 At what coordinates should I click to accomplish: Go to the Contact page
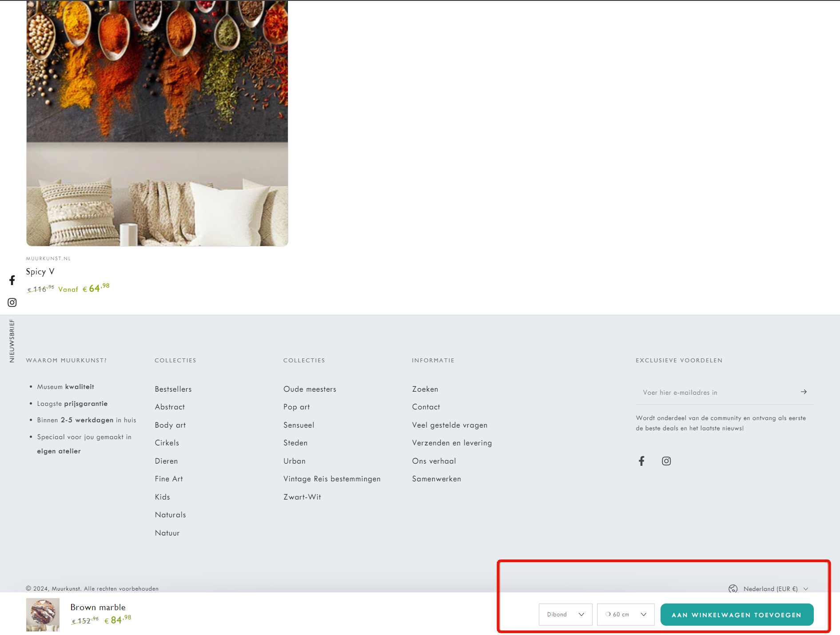coord(426,407)
